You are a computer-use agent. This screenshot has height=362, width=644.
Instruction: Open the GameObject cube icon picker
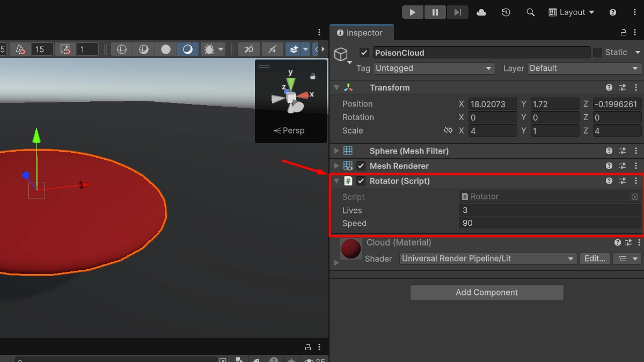341,55
